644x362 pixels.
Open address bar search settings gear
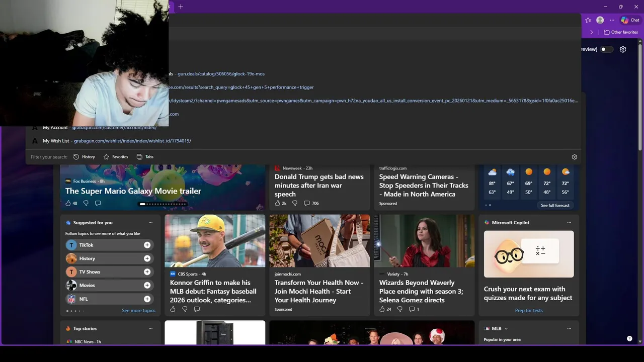point(575,157)
